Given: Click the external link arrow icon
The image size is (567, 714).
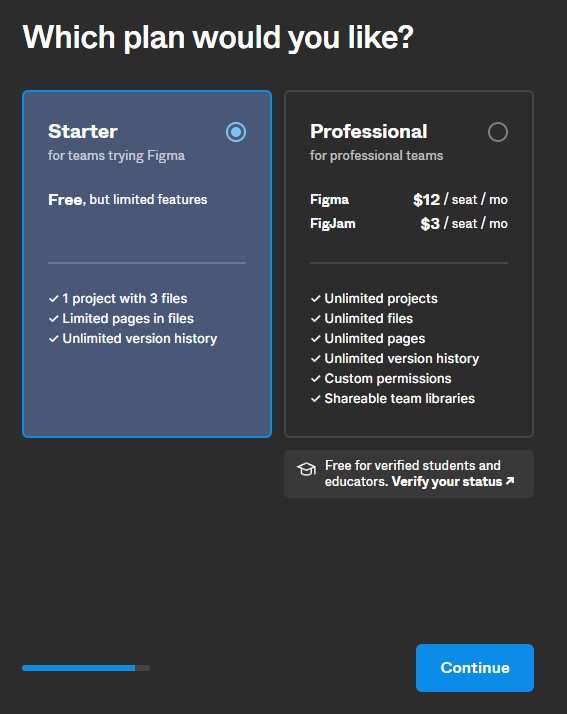Looking at the screenshot, I should pos(510,480).
